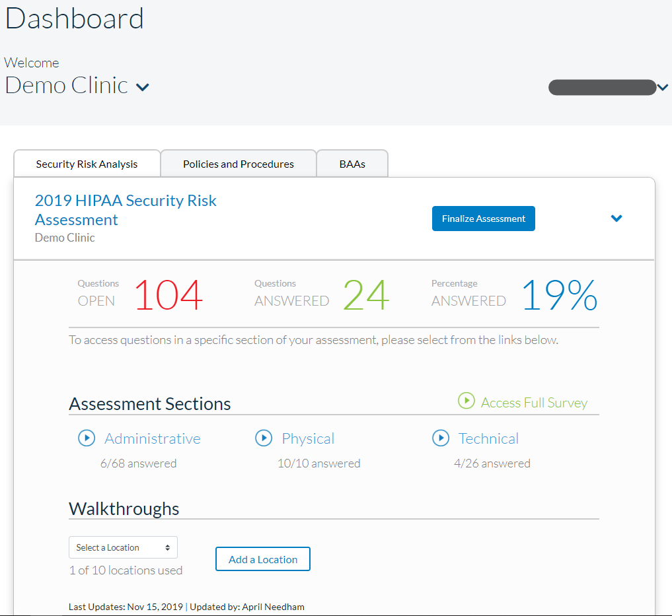Open the Technical section link
This screenshot has height=616, width=672.
pyautogui.click(x=488, y=438)
